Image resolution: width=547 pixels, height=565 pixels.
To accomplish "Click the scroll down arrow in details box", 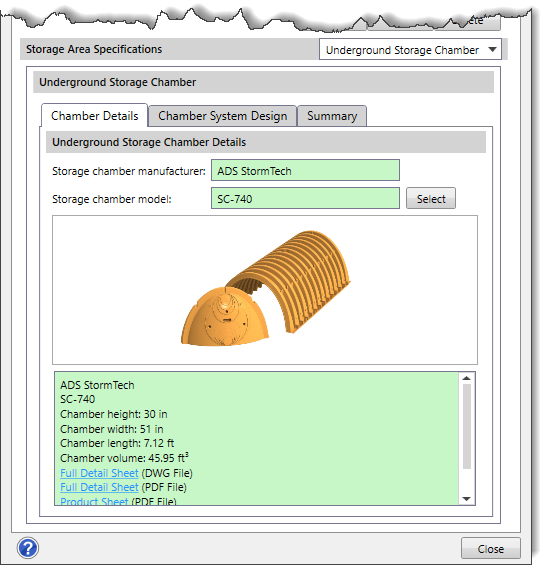I will [x=467, y=499].
